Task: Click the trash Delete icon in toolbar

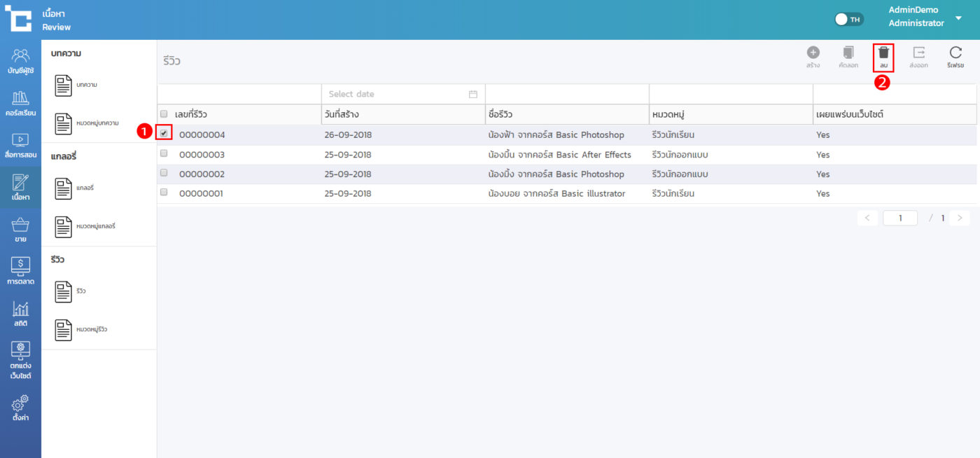Action: click(883, 53)
